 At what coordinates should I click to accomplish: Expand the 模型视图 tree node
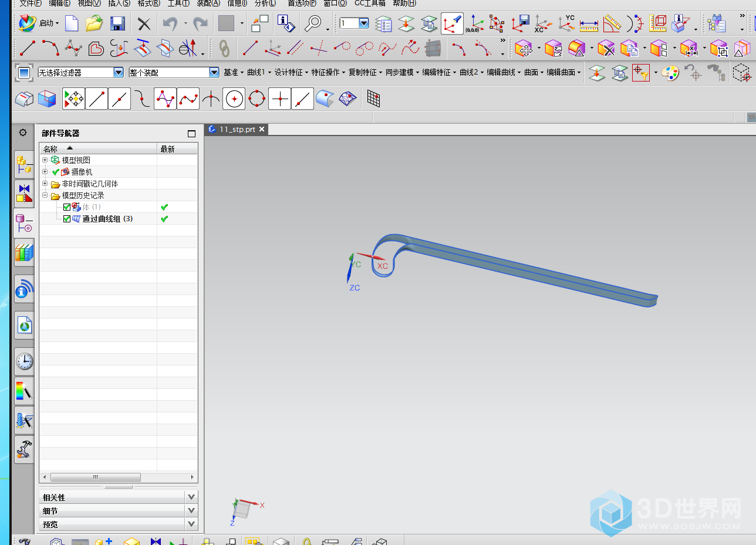(45, 160)
